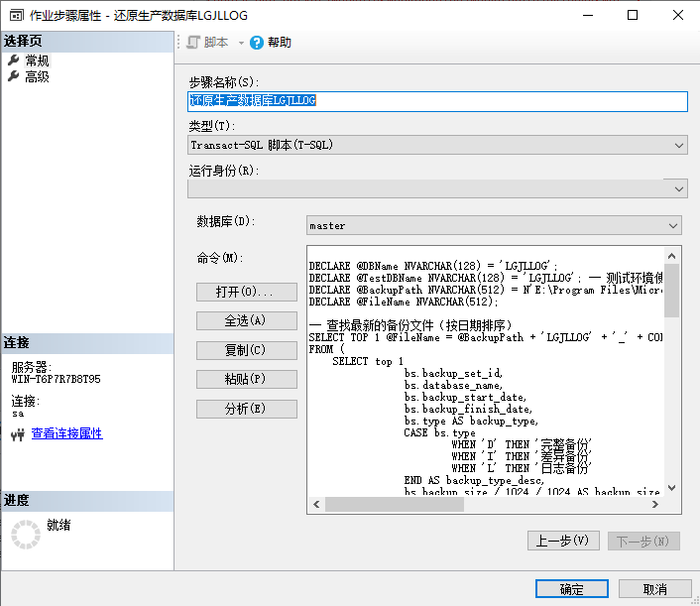700x606 pixels.
Task: Confirm with the OK button
Action: (571, 588)
